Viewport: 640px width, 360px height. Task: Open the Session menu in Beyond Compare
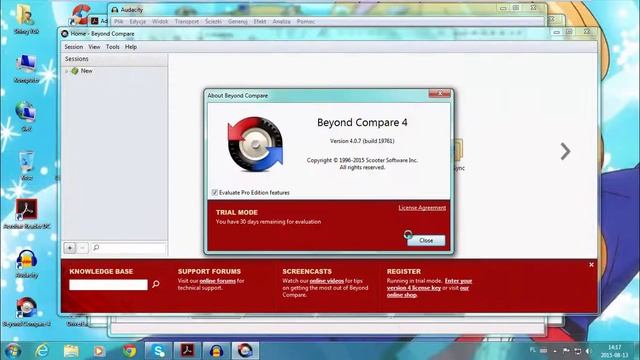pos(73,47)
